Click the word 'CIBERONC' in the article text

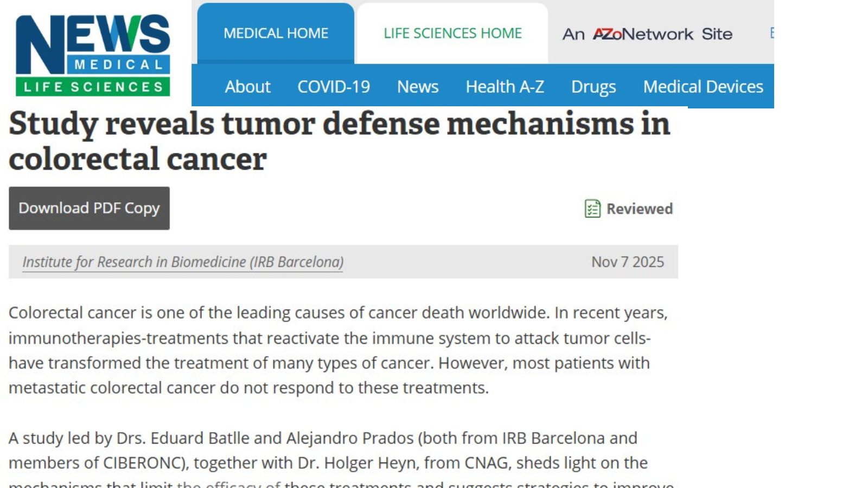click(143, 463)
